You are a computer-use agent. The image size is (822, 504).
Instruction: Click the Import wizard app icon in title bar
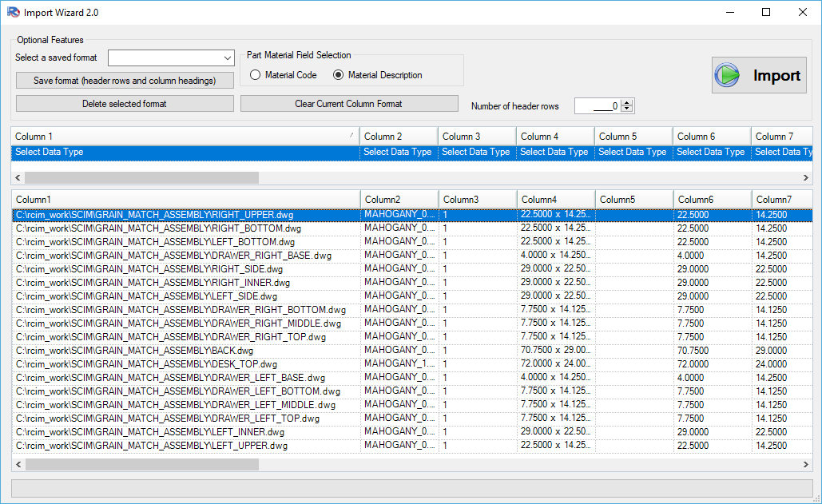(12, 13)
